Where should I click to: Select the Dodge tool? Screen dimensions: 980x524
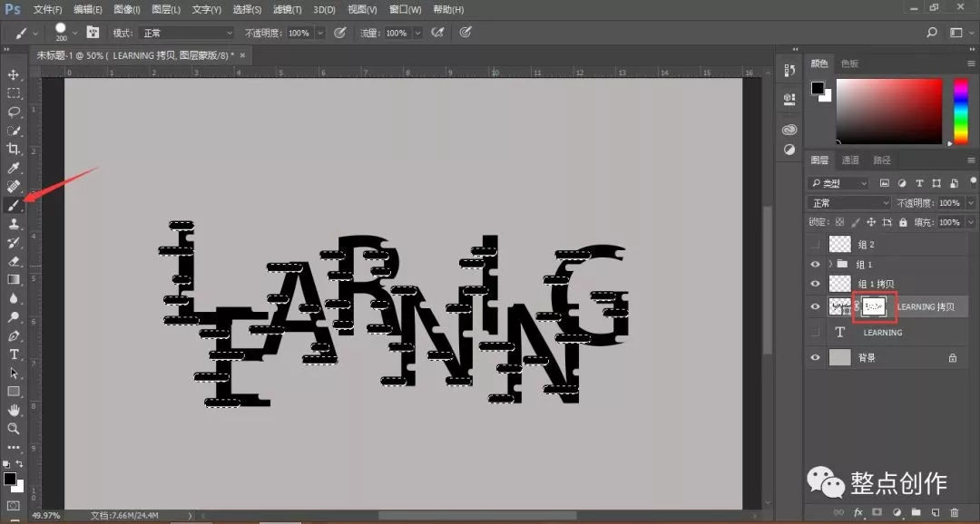(x=13, y=317)
